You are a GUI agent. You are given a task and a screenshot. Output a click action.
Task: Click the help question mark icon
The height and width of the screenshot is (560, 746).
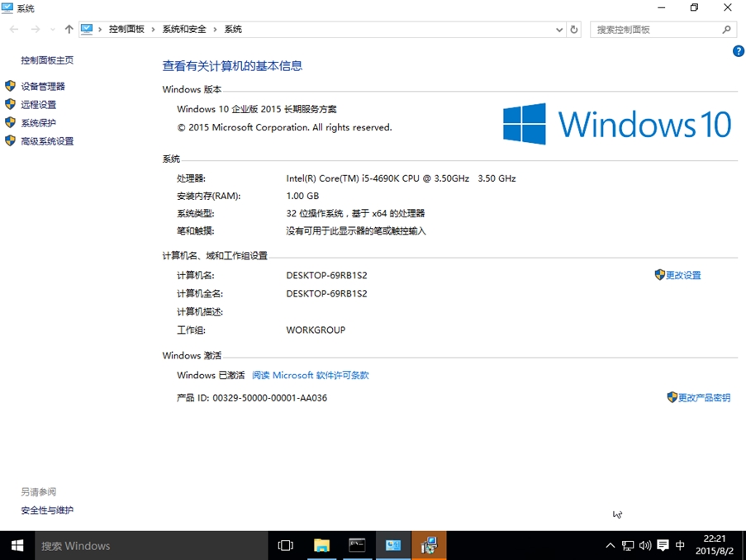(738, 51)
